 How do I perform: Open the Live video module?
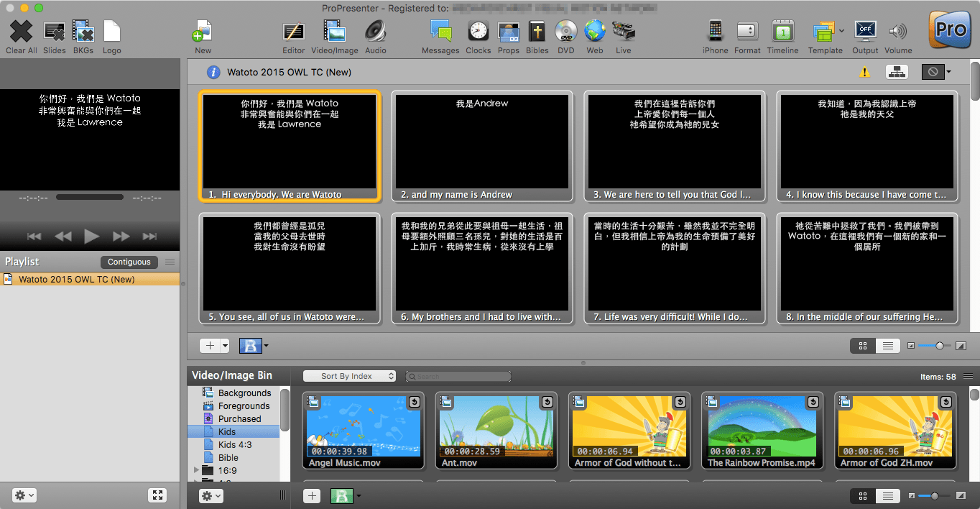(x=624, y=32)
